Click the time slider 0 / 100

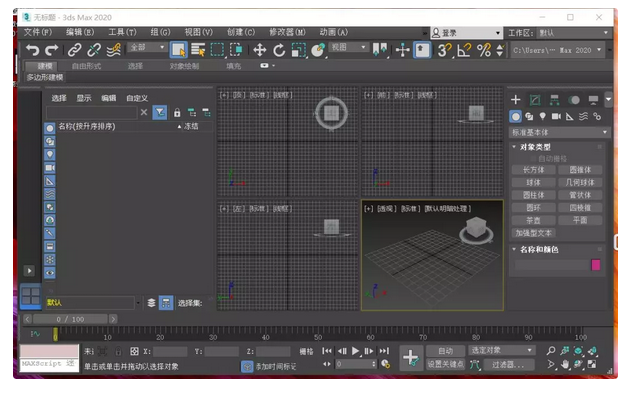(x=71, y=319)
